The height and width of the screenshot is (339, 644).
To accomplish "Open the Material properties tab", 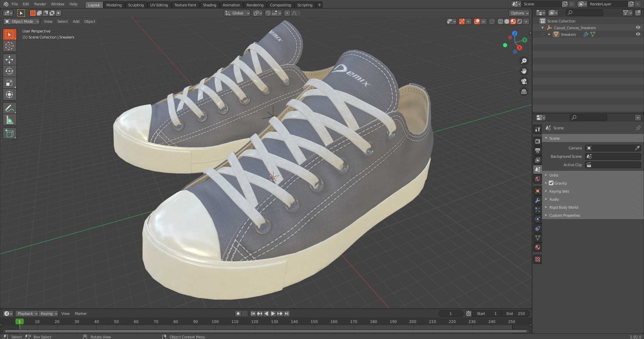I will coord(538,247).
